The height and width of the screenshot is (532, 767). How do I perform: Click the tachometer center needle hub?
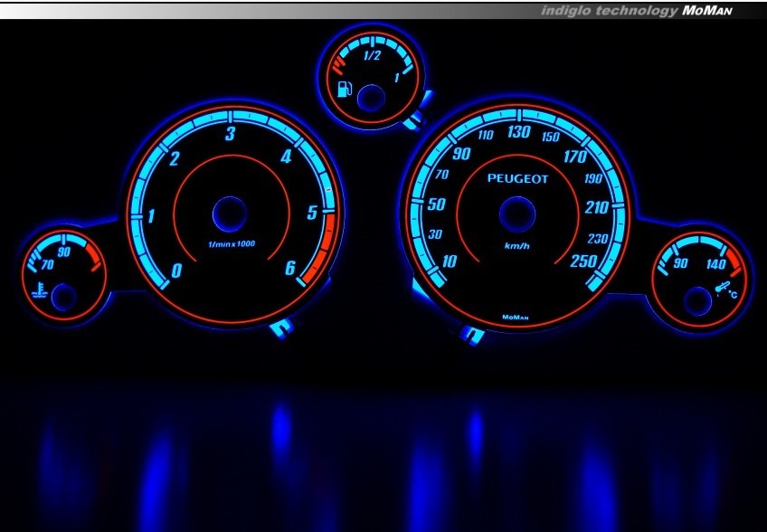(x=230, y=214)
